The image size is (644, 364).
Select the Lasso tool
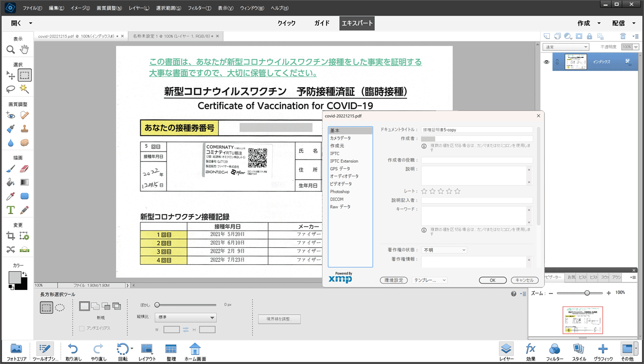[11, 89]
